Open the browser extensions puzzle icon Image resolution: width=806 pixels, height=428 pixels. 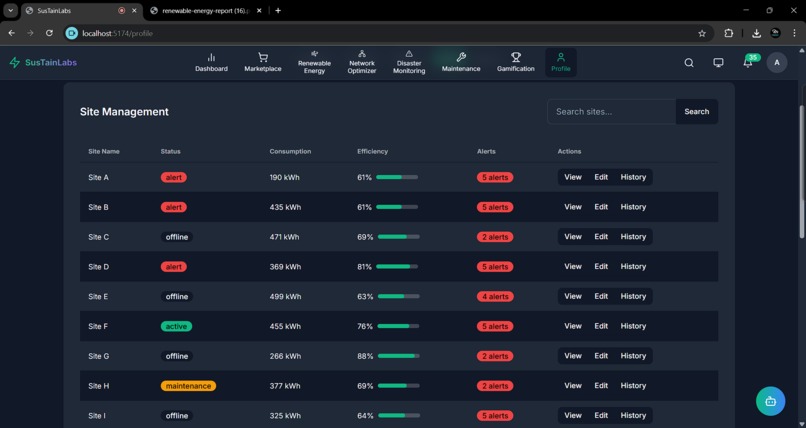pyautogui.click(x=728, y=33)
